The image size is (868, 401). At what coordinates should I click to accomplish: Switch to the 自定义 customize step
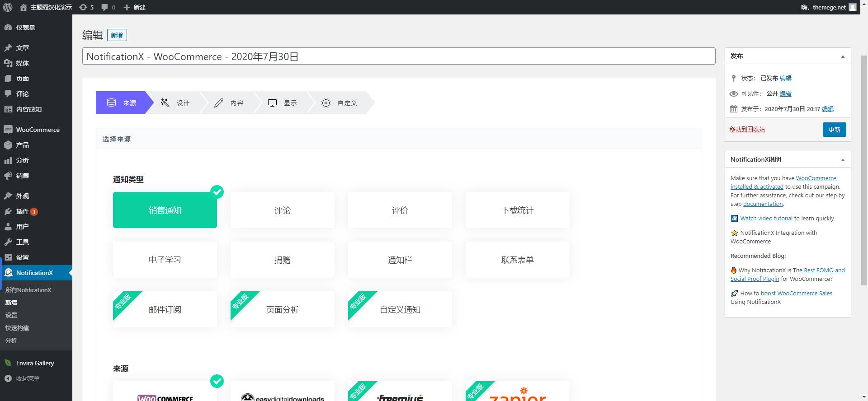click(x=340, y=103)
